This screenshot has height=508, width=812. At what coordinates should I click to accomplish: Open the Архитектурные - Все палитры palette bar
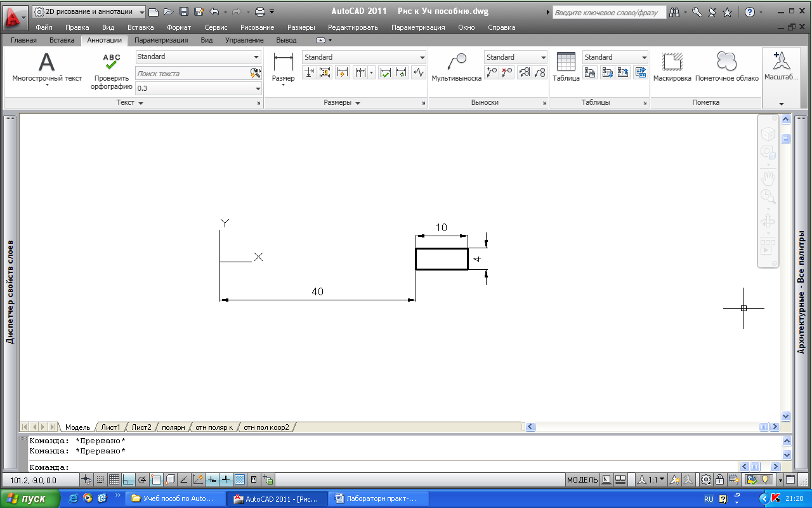[801, 292]
